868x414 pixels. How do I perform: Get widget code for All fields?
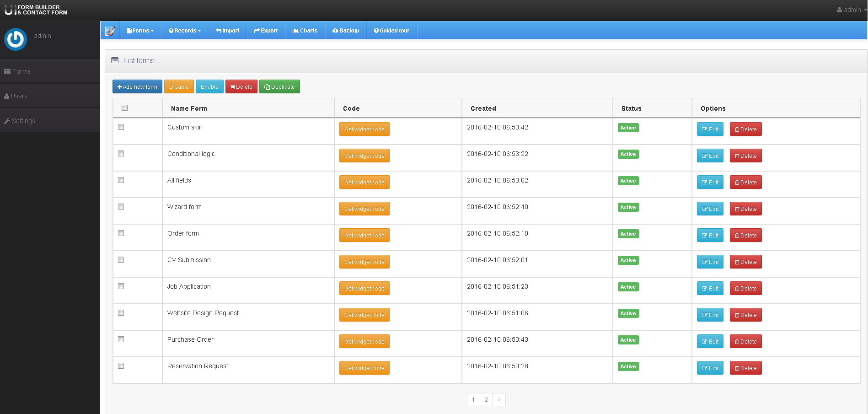tap(364, 183)
